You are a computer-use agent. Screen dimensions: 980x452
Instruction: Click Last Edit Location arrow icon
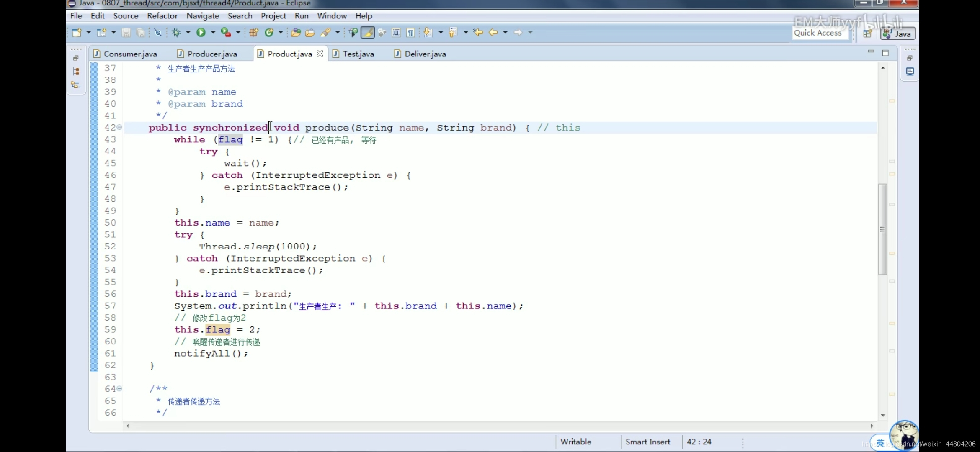coord(478,32)
